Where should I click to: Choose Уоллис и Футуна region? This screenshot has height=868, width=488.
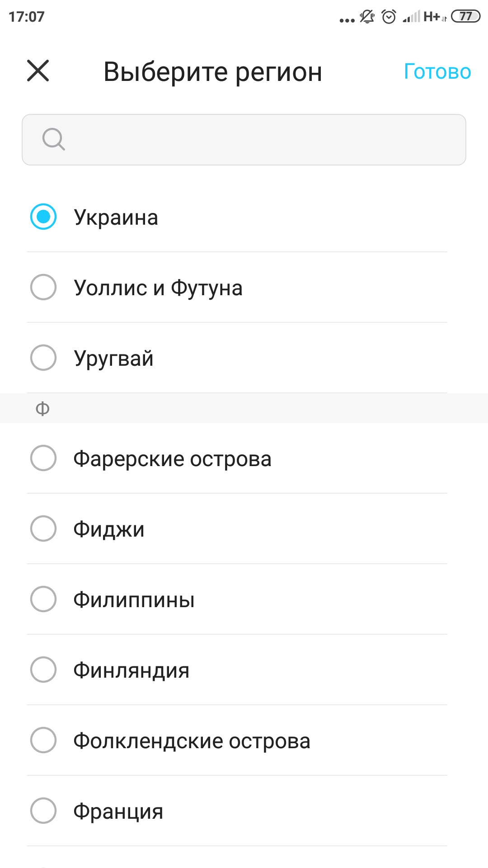tap(43, 287)
